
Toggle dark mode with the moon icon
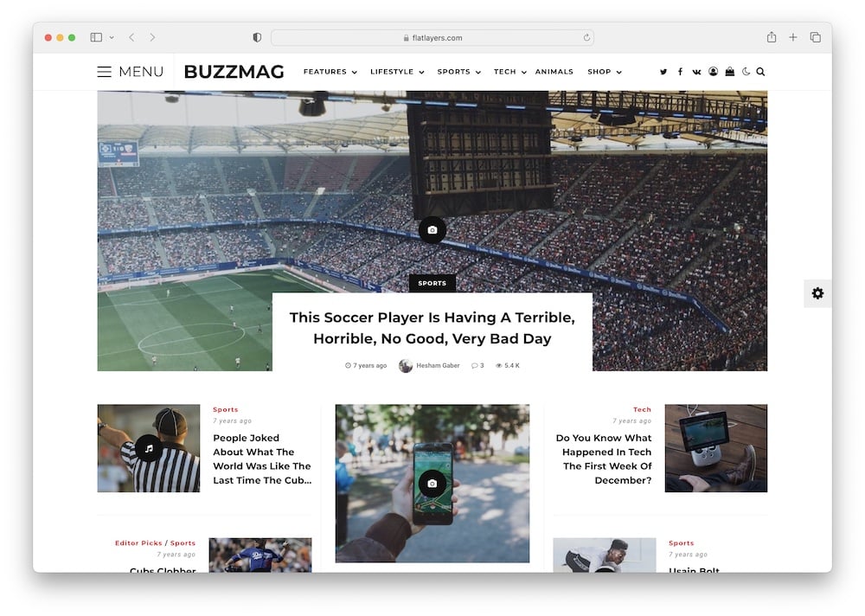(746, 71)
